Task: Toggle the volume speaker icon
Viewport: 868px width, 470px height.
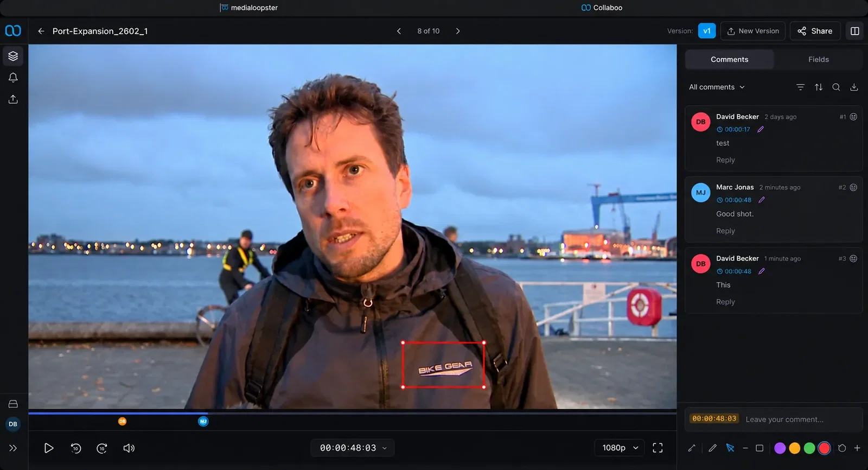Action: pos(129,448)
